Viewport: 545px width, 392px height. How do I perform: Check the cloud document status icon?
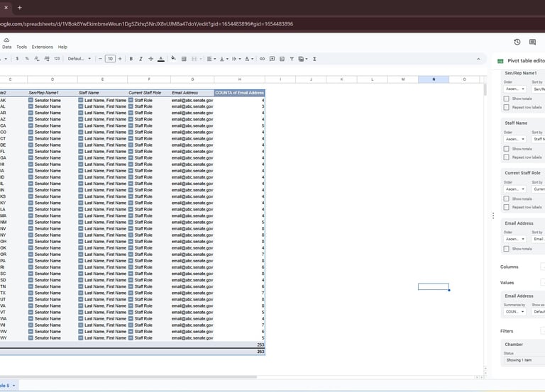click(x=6, y=40)
